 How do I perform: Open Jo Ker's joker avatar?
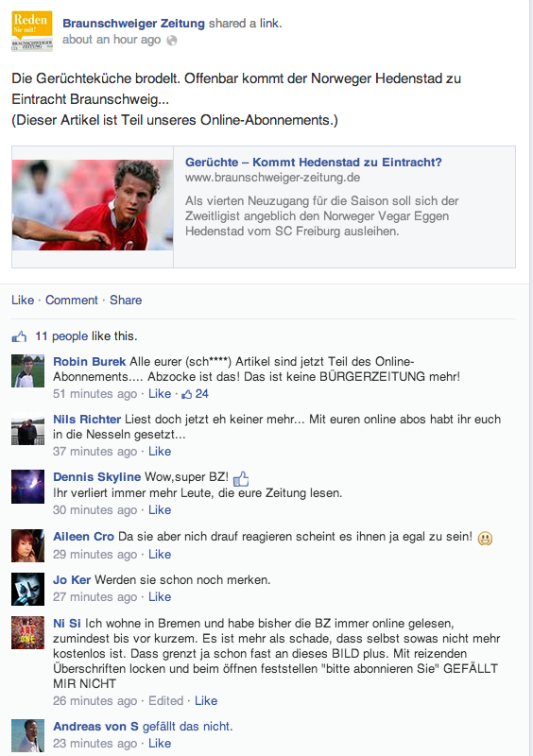pyautogui.click(x=27, y=589)
